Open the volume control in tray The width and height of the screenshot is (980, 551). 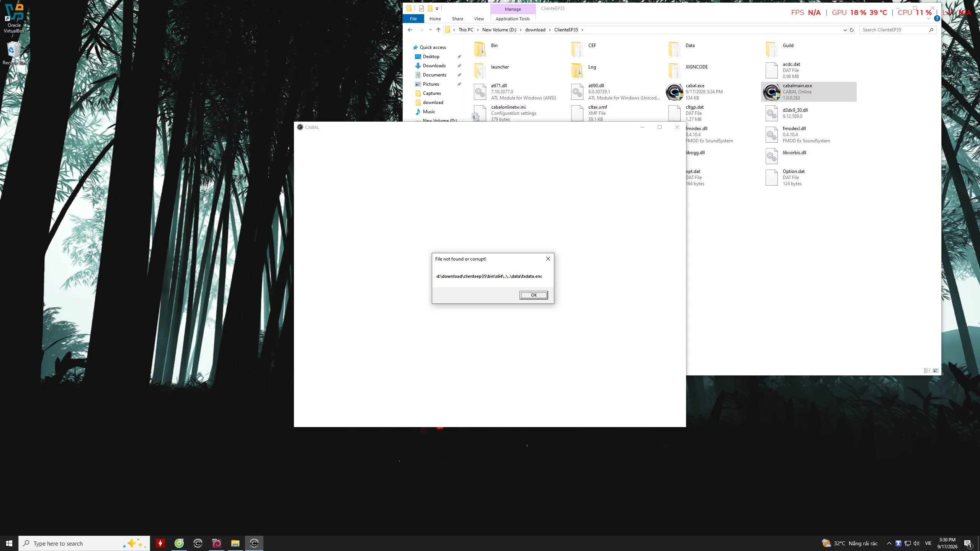pos(916,543)
